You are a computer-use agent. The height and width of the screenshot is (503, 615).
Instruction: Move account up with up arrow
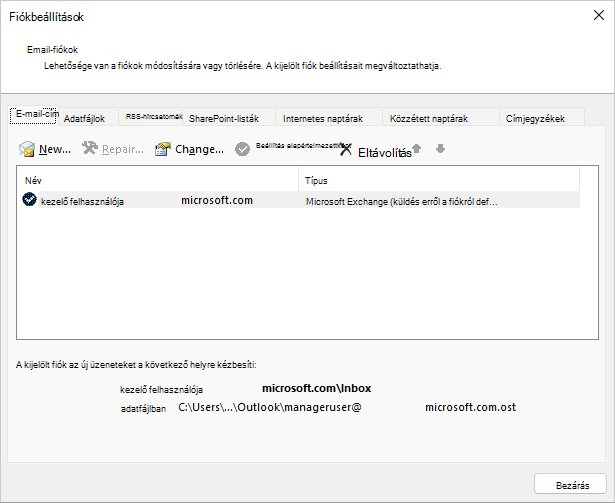pos(417,148)
